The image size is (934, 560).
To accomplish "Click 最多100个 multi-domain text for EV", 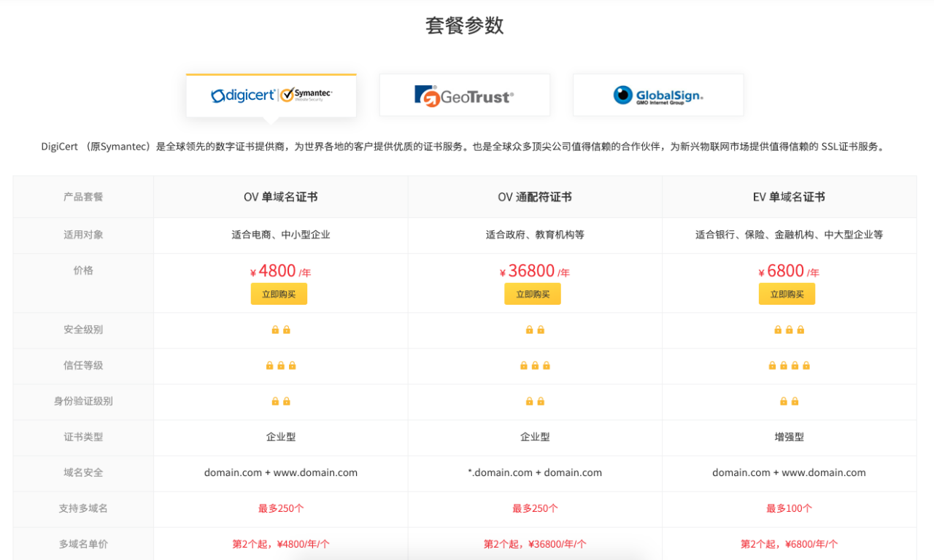I will click(x=789, y=508).
